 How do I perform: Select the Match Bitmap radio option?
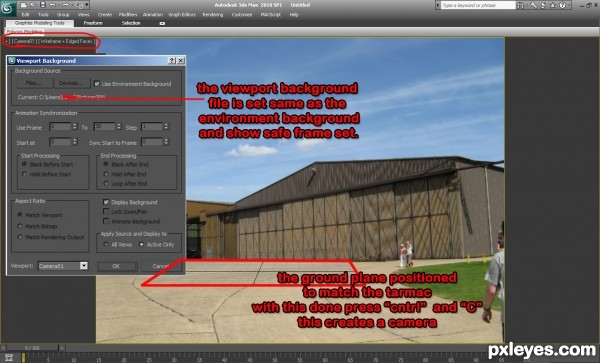tap(20, 226)
